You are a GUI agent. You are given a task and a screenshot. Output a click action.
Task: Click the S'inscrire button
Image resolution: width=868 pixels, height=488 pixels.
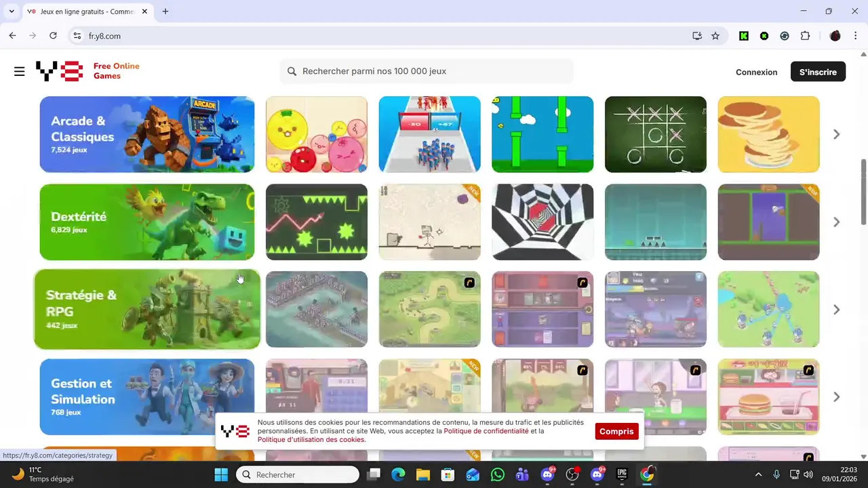click(x=818, y=72)
